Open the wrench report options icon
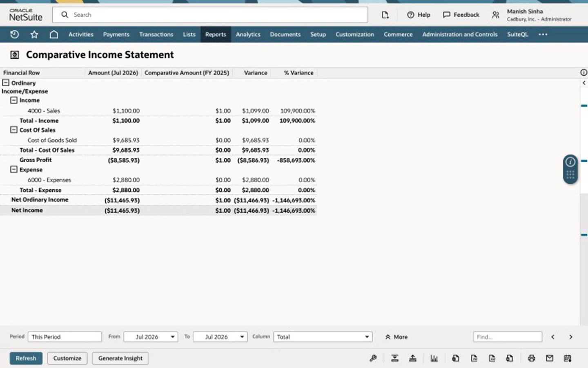 [x=373, y=358]
